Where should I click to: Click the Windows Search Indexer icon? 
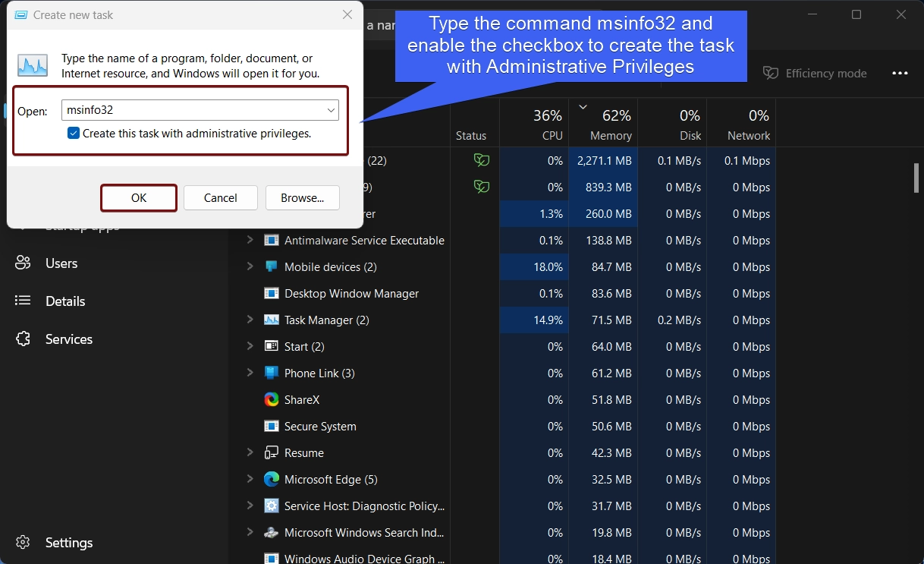(272, 532)
